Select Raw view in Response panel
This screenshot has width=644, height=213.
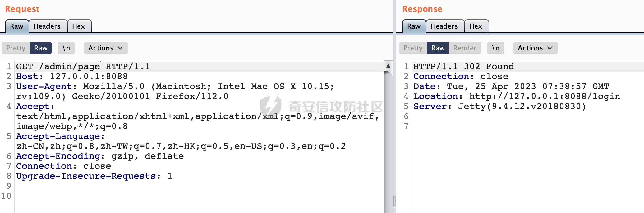coord(438,48)
